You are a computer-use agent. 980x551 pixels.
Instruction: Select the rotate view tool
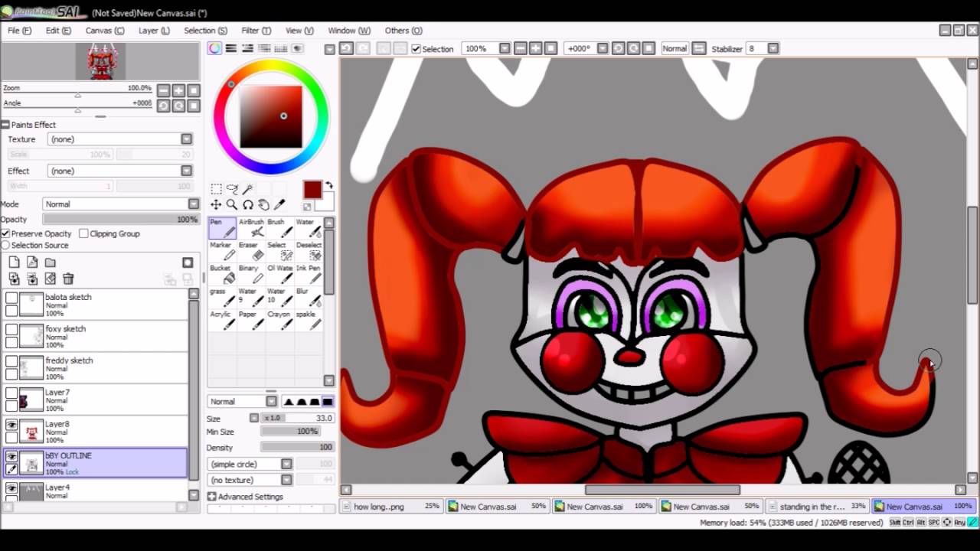pyautogui.click(x=248, y=204)
